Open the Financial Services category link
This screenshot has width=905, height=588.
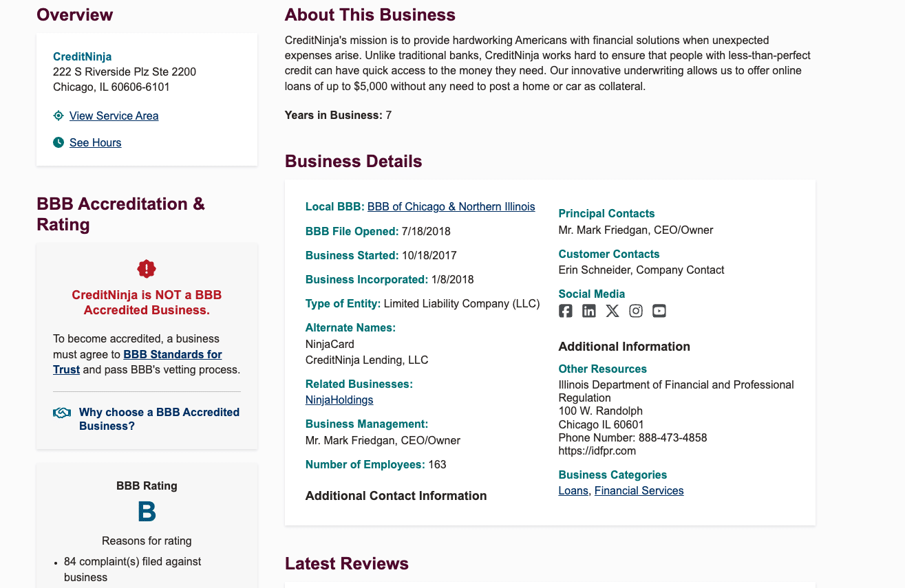[639, 490]
